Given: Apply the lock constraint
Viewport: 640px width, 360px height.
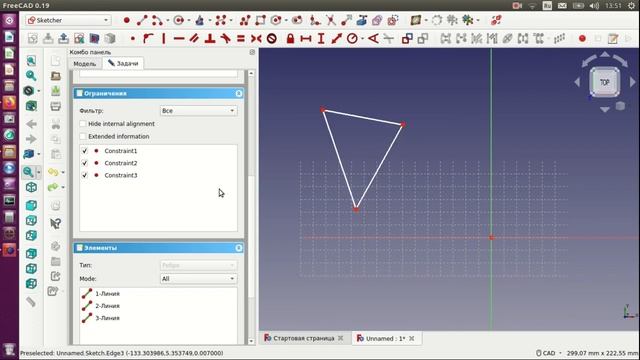Looking at the screenshot, I should (x=290, y=39).
